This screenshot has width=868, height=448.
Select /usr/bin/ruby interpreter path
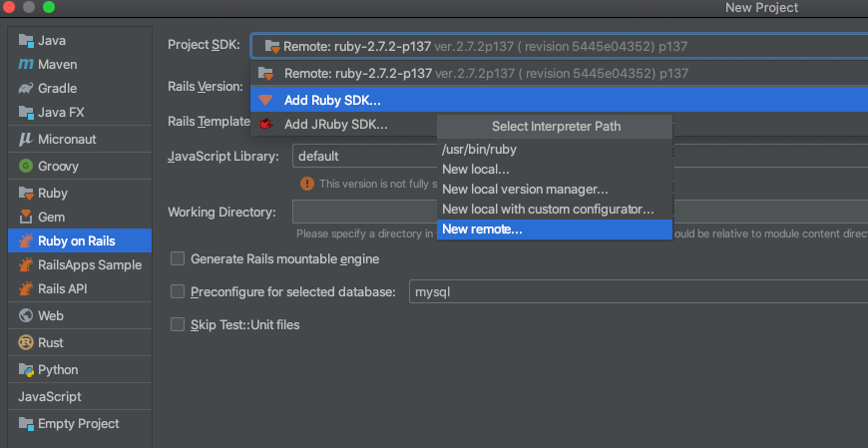555,150
